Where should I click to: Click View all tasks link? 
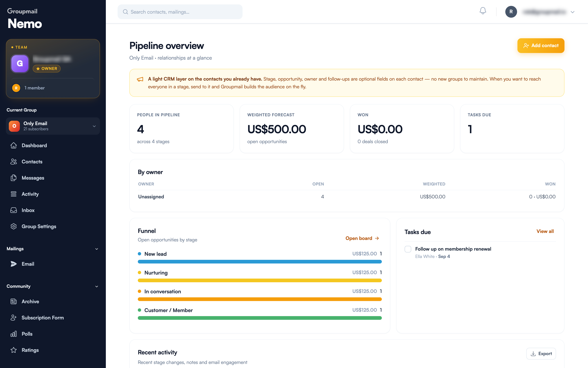[x=545, y=231]
